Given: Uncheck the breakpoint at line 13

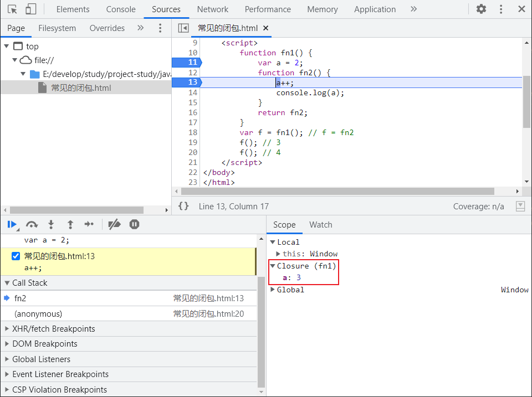Looking at the screenshot, I should [16, 256].
